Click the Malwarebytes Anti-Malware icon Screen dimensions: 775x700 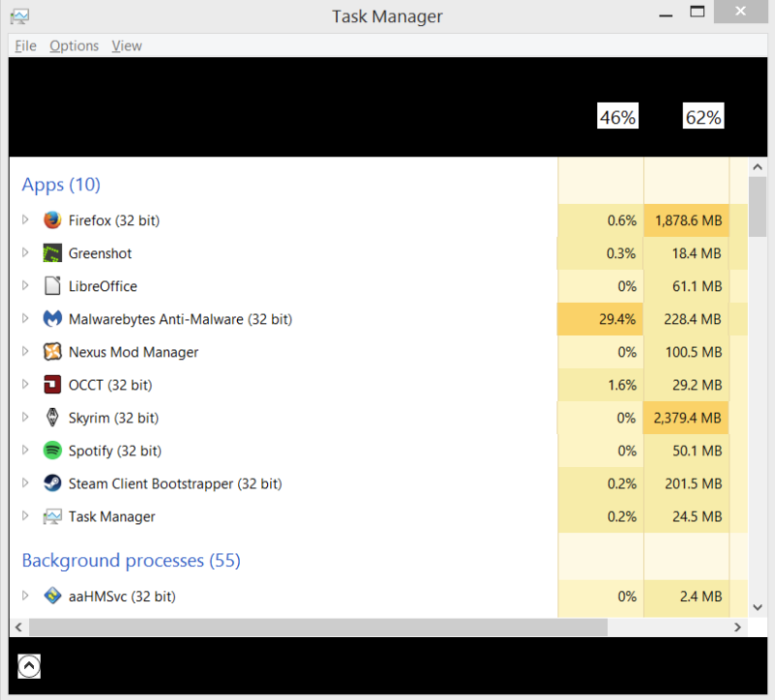tap(52, 319)
